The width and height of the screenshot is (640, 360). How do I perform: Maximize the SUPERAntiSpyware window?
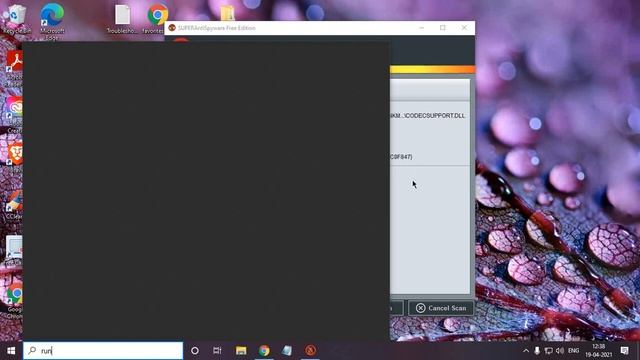tap(443, 28)
